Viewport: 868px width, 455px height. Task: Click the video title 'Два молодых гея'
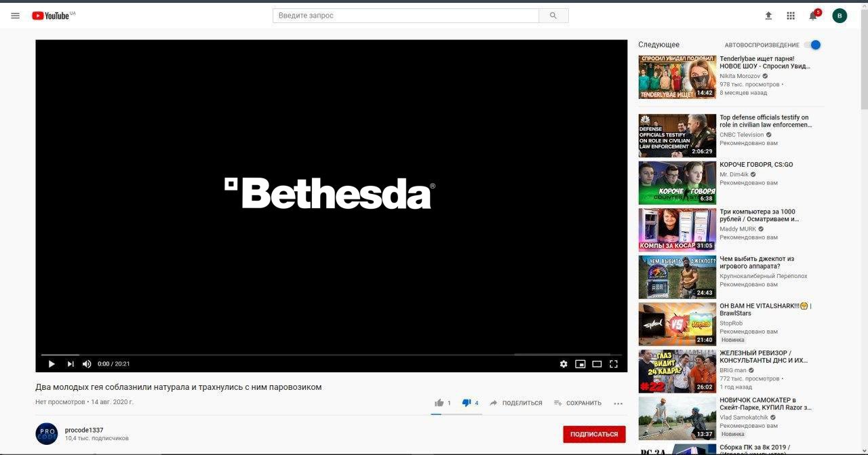point(178,387)
